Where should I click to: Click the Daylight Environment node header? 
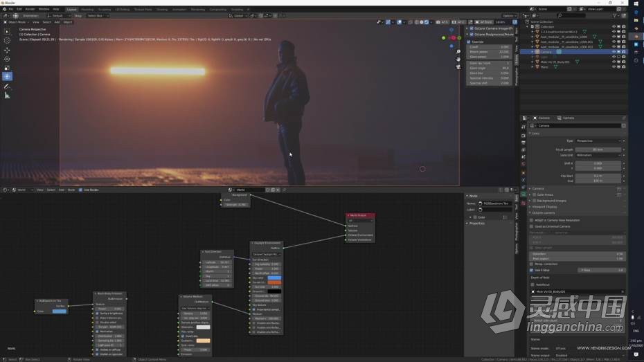click(267, 243)
